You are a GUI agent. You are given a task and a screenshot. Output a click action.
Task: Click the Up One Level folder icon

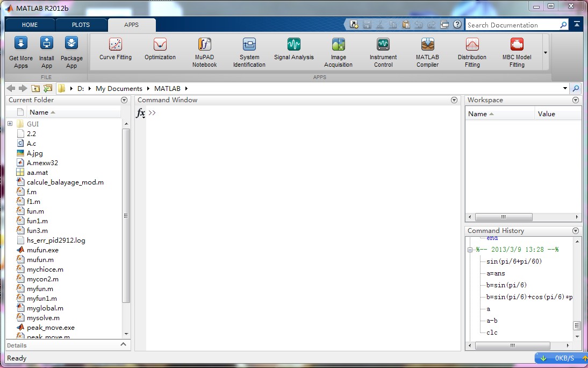[x=35, y=88]
